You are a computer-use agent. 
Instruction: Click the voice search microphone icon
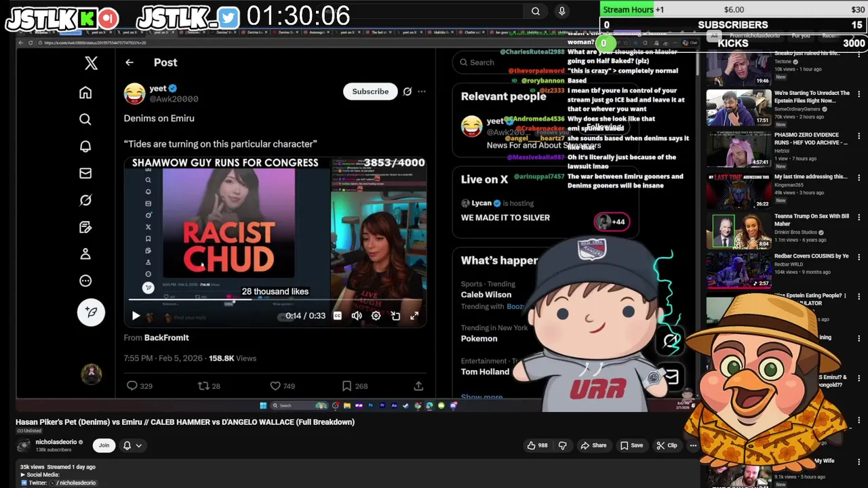coord(561,11)
